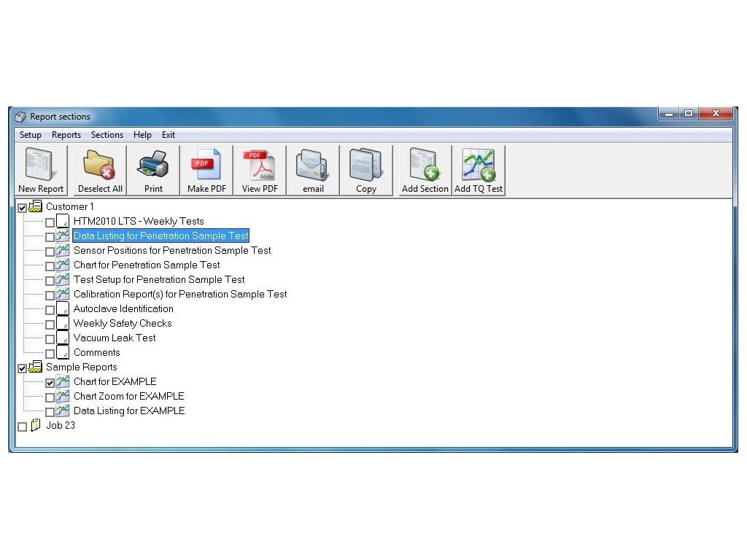Uncheck the Customer 1 checkbox
747x560 pixels.
coord(23,206)
